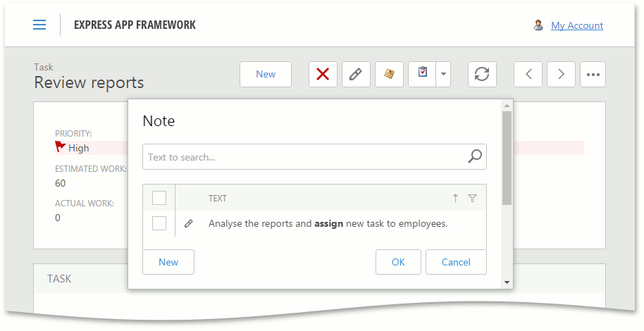Image resolution: width=644 pixels, height=331 pixels.
Task: Click the clipboard checkmark toolbar icon
Action: pos(422,74)
